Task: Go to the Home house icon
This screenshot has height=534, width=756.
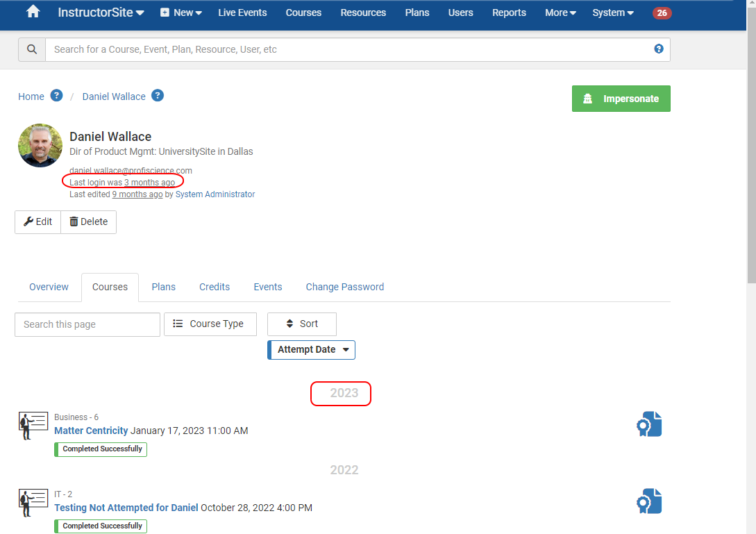Action: pyautogui.click(x=33, y=12)
